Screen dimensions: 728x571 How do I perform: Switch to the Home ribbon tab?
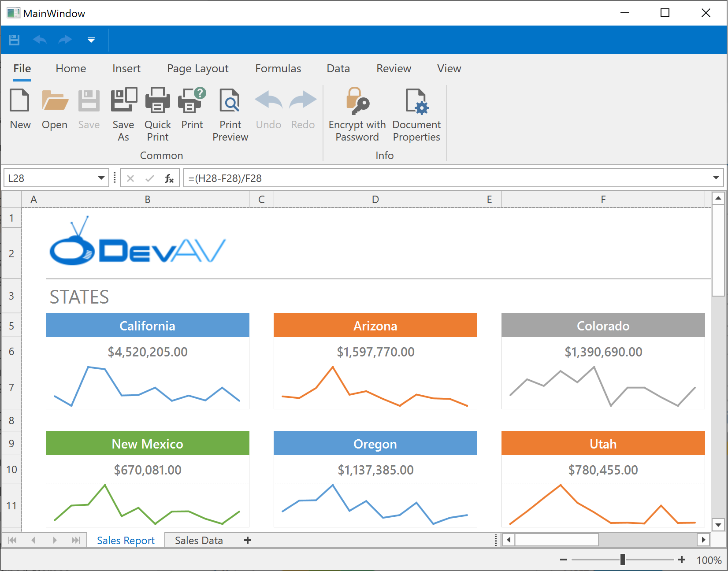(x=71, y=69)
